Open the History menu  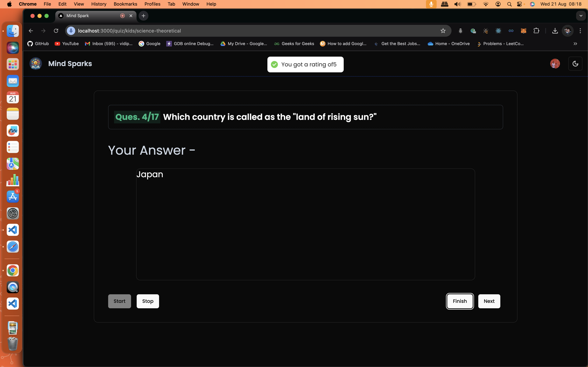click(99, 4)
